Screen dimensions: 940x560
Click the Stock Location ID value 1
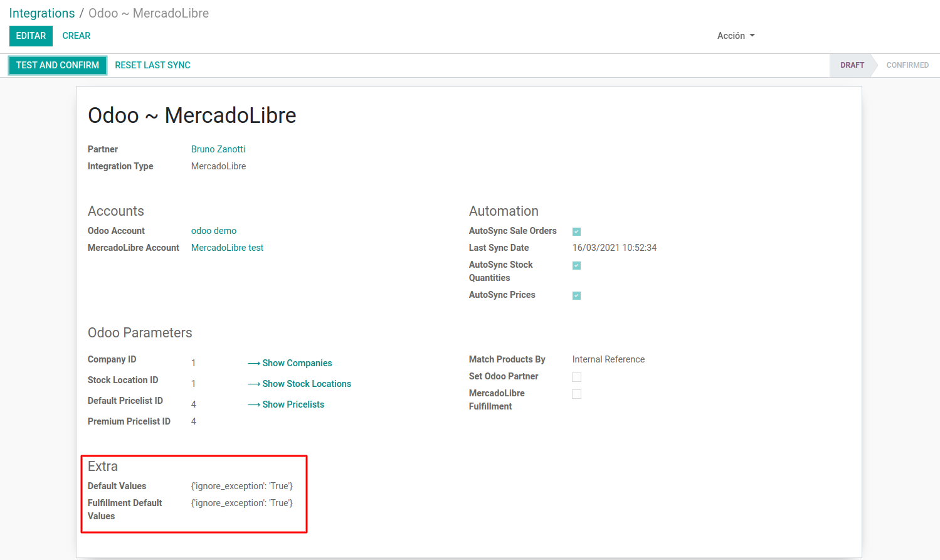pyautogui.click(x=193, y=384)
